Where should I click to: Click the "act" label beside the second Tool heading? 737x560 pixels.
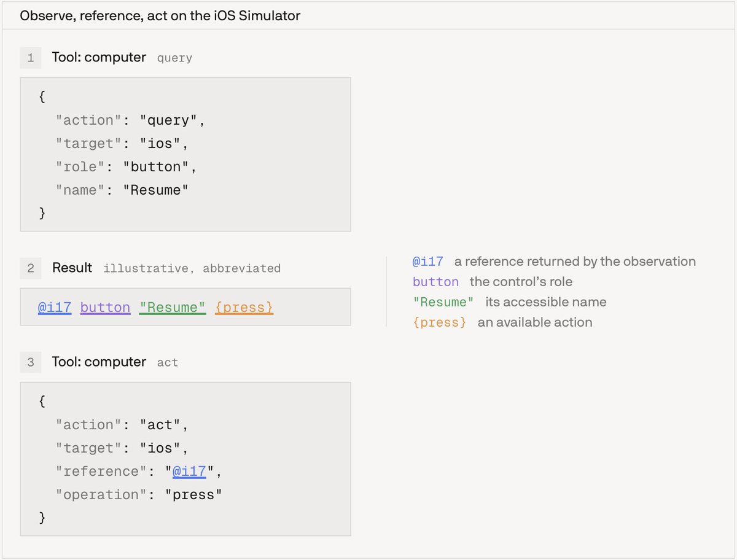[x=168, y=363]
